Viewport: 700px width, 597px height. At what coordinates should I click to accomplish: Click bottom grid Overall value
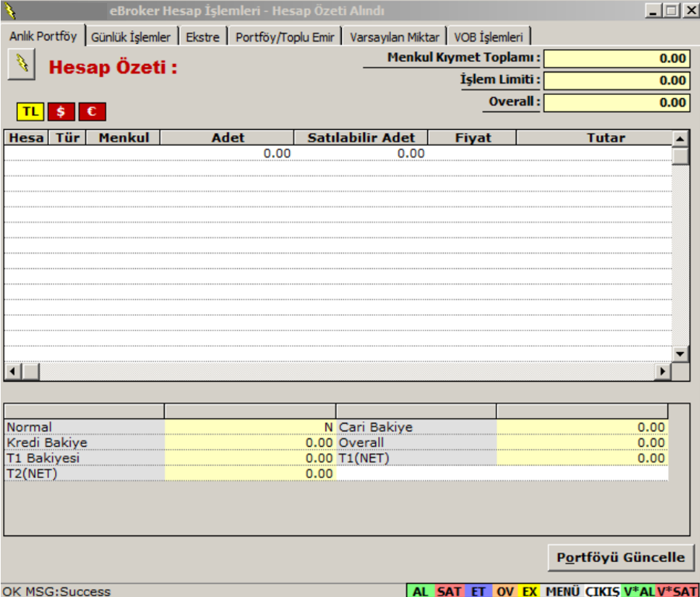click(x=582, y=443)
